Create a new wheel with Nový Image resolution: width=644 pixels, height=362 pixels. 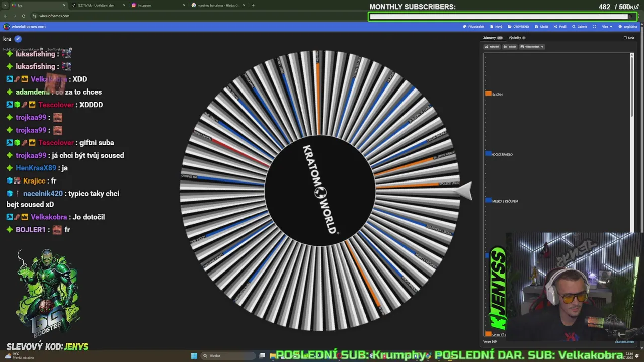tap(496, 27)
